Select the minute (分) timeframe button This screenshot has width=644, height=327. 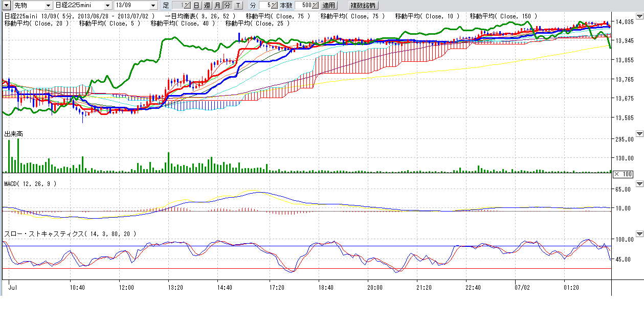227,6
